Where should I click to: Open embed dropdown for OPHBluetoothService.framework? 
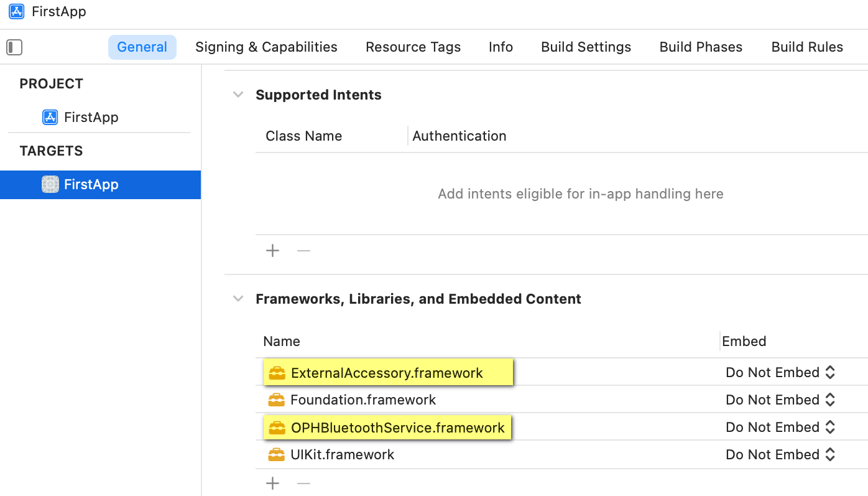[780, 428]
